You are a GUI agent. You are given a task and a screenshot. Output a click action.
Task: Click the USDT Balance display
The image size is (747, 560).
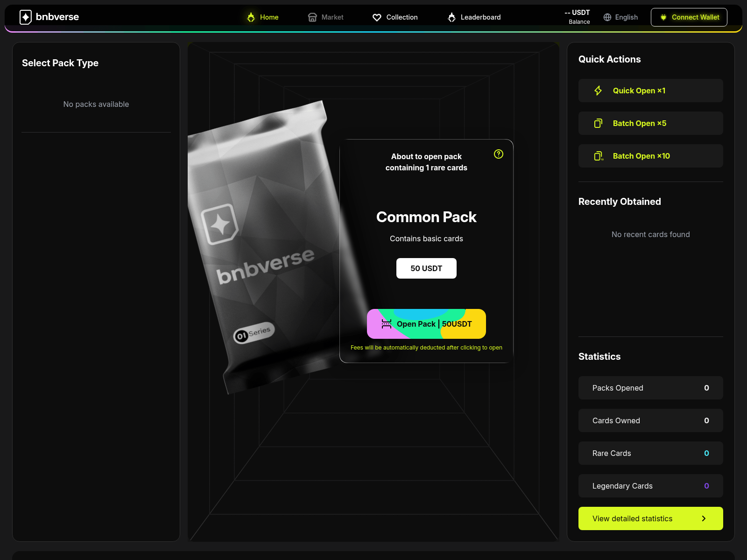(x=578, y=17)
